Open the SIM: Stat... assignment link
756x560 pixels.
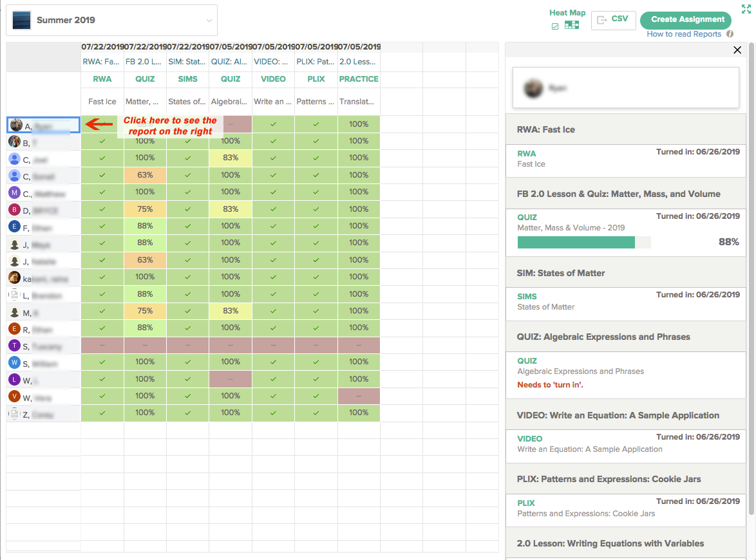[187, 62]
